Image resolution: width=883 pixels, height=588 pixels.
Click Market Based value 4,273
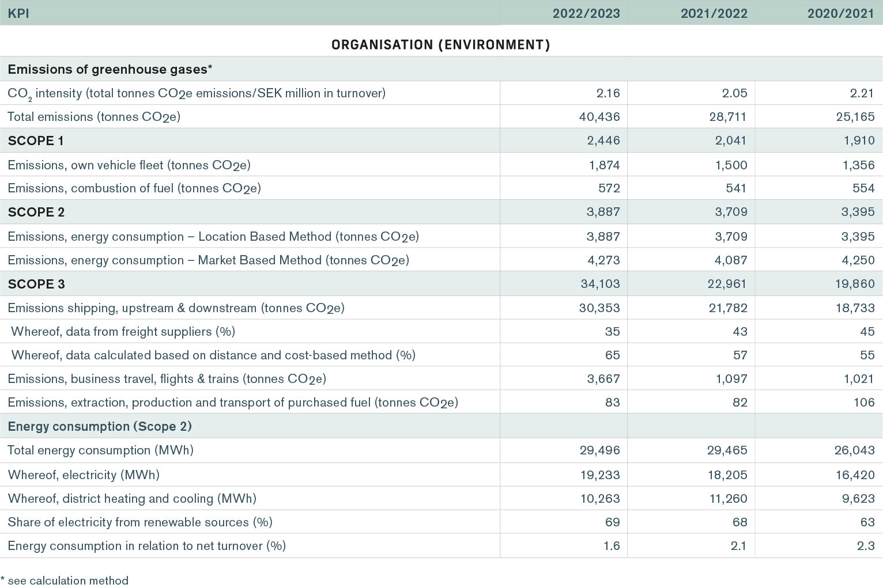tap(603, 260)
